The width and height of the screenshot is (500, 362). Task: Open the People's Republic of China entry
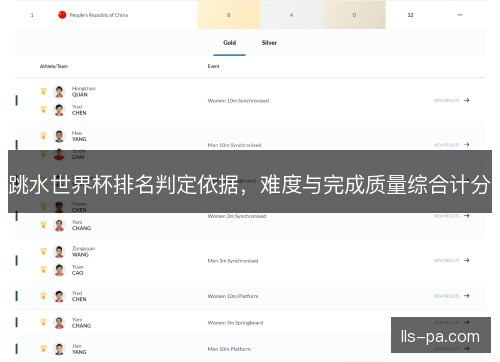[x=99, y=15]
